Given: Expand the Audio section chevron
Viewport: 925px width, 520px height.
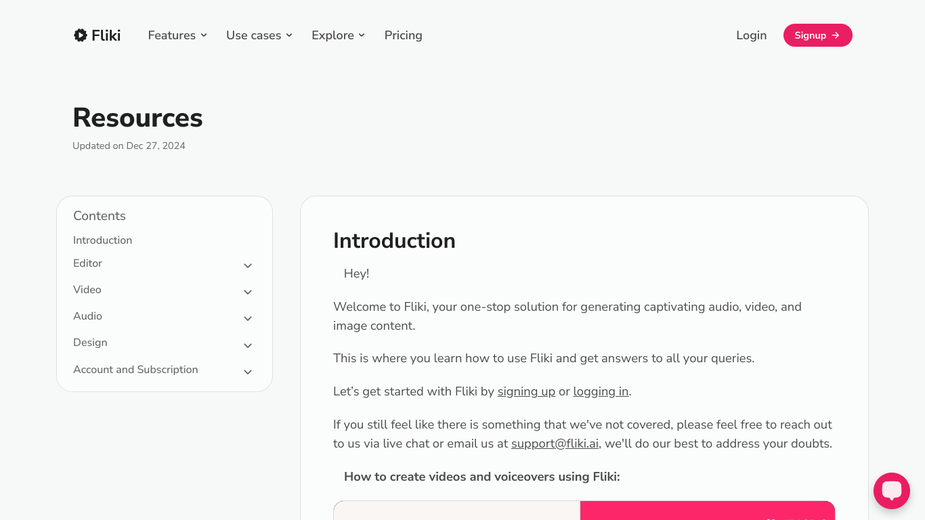Looking at the screenshot, I should pos(248,319).
